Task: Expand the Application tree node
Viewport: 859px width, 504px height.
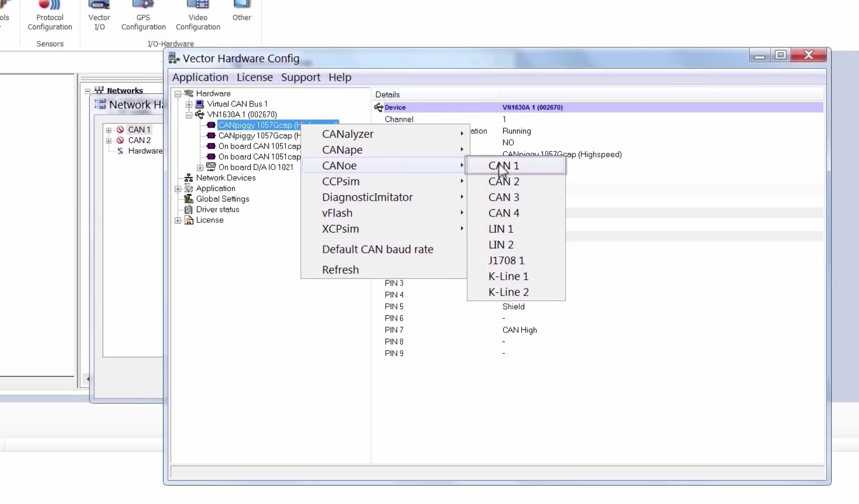Action: [178, 188]
